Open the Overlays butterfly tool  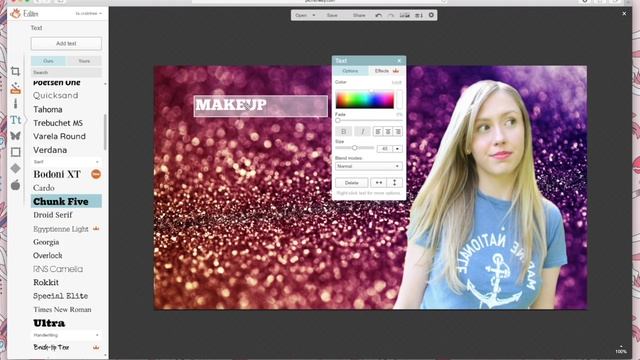click(16, 136)
